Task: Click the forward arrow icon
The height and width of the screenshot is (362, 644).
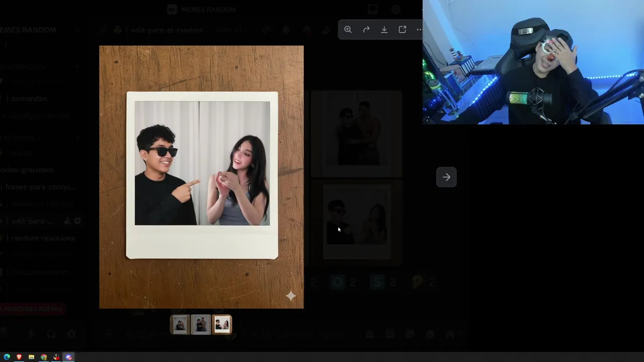Action: [x=366, y=30]
